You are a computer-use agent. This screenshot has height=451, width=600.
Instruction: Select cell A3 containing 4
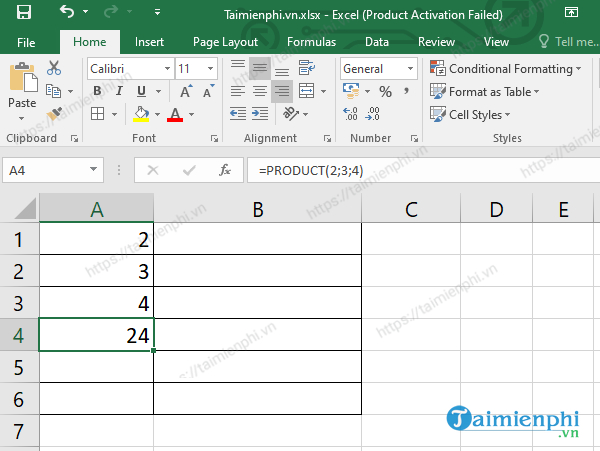96,302
